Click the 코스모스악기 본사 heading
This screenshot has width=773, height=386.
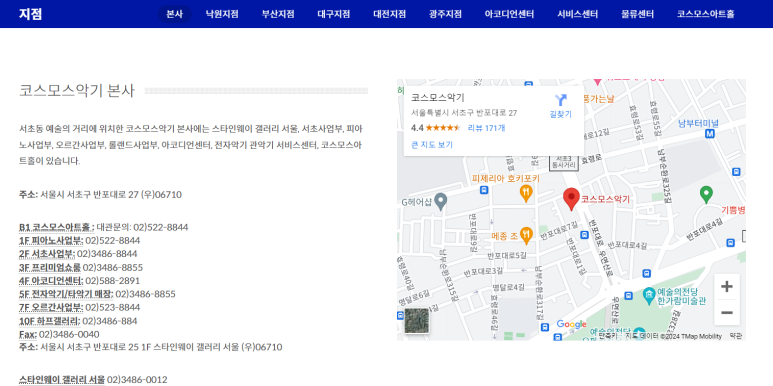tap(76, 91)
